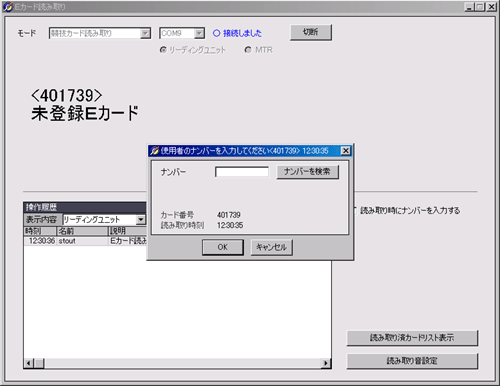This screenshot has width=500, height=386.
Task: Select the stout history row
Action: (85, 241)
